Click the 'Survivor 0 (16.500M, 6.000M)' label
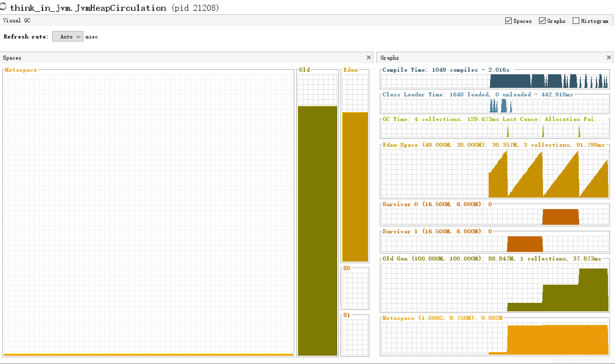This screenshot has width=615, height=364. [433, 204]
